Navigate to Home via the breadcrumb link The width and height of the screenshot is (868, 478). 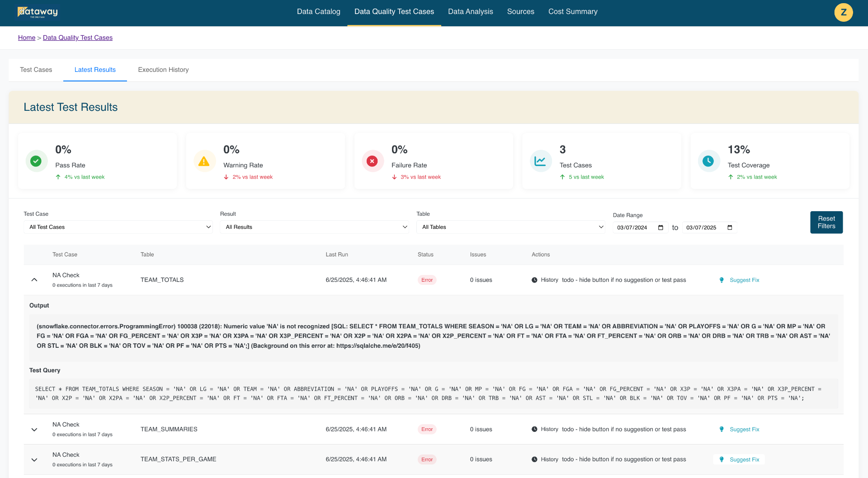pyautogui.click(x=26, y=38)
